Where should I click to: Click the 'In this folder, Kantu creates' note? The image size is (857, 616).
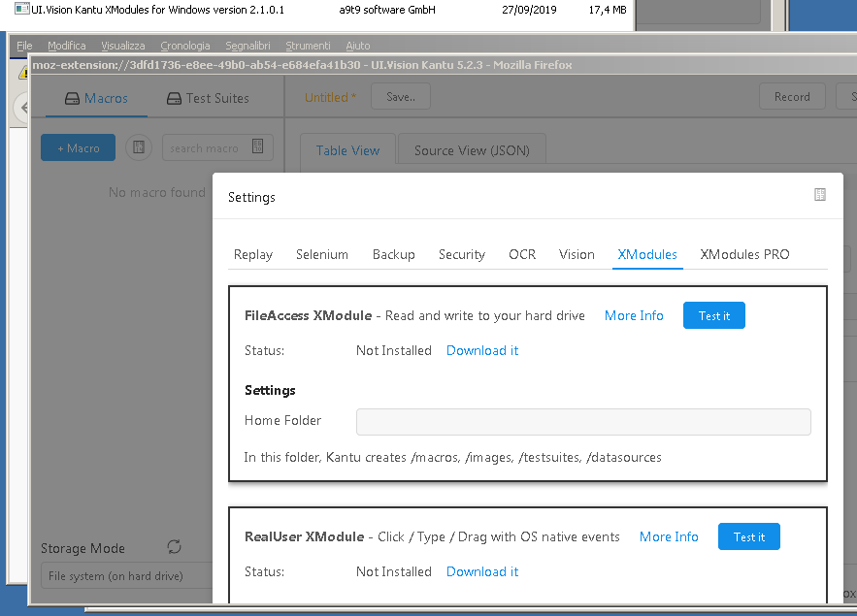[452, 458]
